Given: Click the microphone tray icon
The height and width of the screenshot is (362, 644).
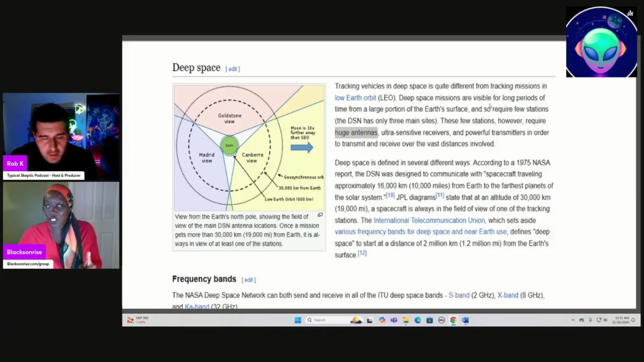Looking at the screenshot, I should coord(590,320).
